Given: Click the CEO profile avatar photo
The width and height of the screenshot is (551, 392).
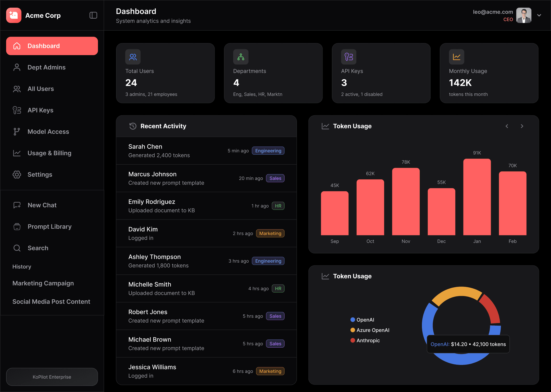Looking at the screenshot, I should pyautogui.click(x=524, y=15).
